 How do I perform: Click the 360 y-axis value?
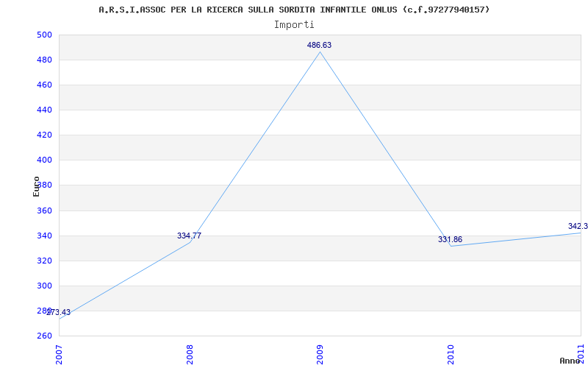44,210
